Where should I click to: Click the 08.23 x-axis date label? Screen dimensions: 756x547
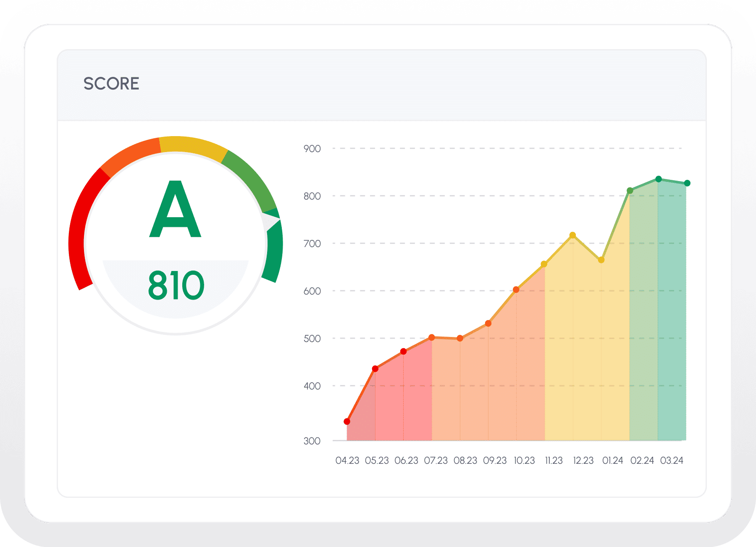pyautogui.click(x=465, y=460)
